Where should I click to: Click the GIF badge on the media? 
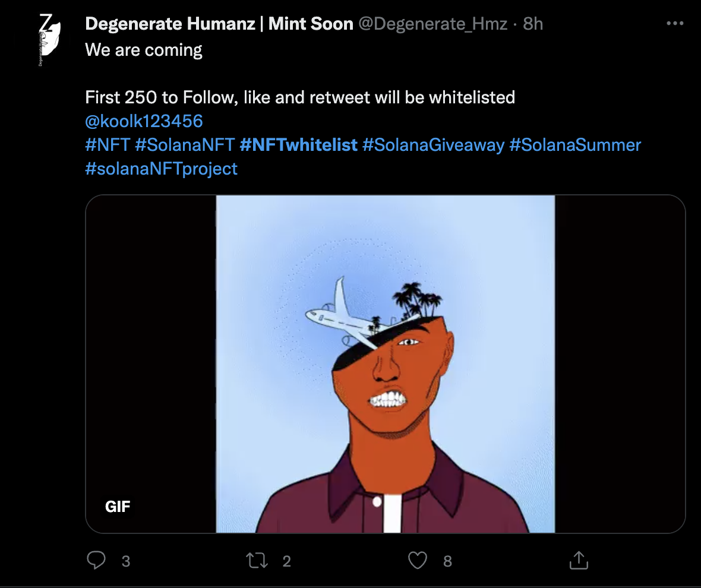118,507
